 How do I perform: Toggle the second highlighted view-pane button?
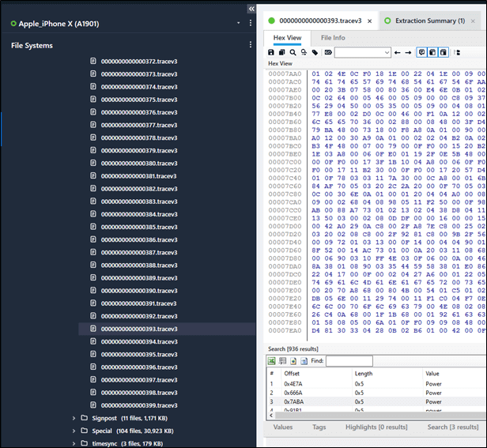432,52
